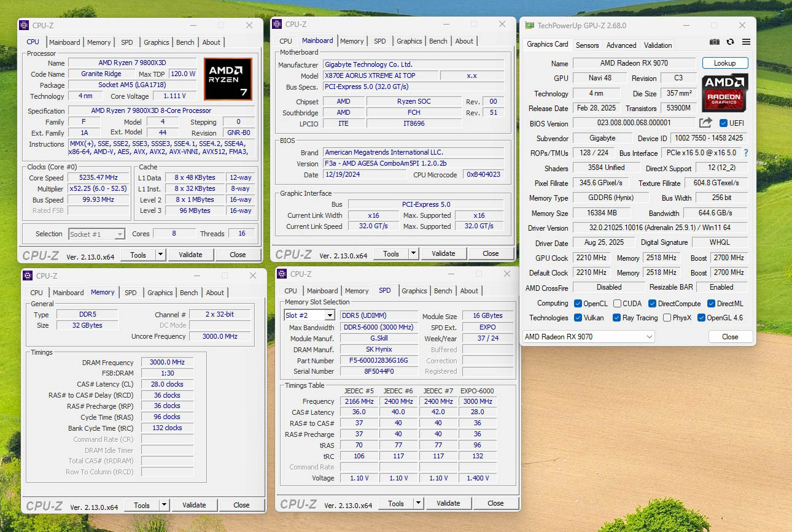Click the Level 3 cache 96 MBytes value
Viewport: 792px width, 532px height.
(x=195, y=210)
